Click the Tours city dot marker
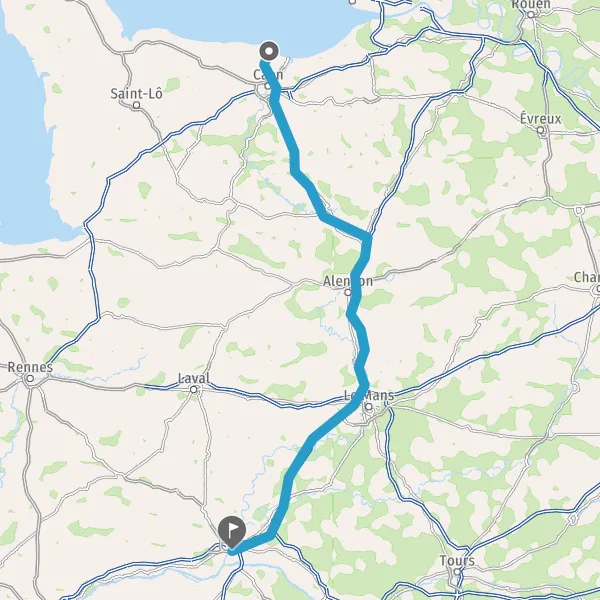The height and width of the screenshot is (600, 600). tap(457, 572)
